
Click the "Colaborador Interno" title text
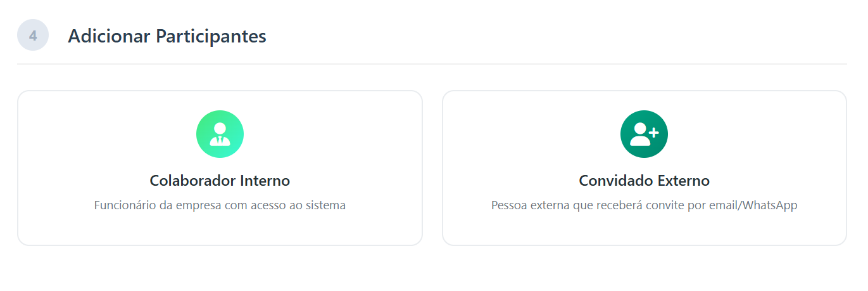(x=220, y=181)
